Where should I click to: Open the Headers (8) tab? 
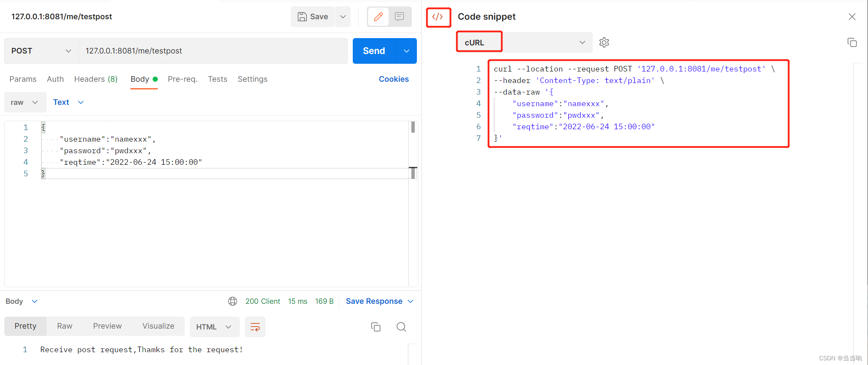pos(96,79)
